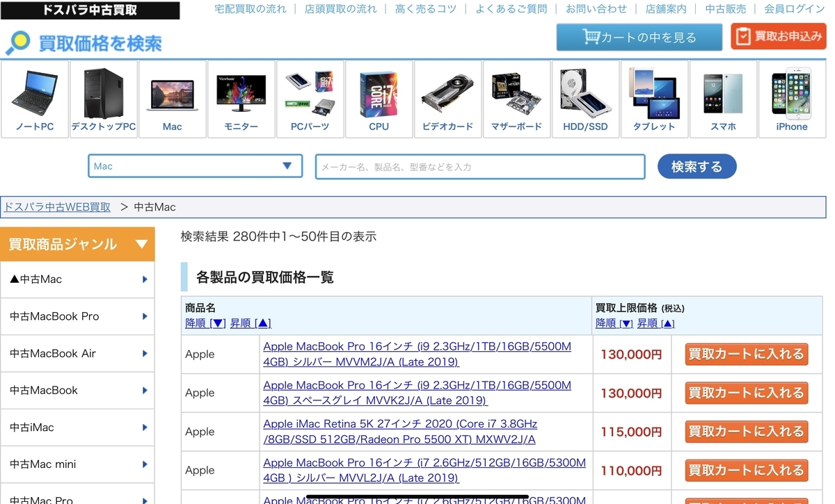Open the PCパーツ category icon
The height and width of the screenshot is (504, 835).
point(310,99)
